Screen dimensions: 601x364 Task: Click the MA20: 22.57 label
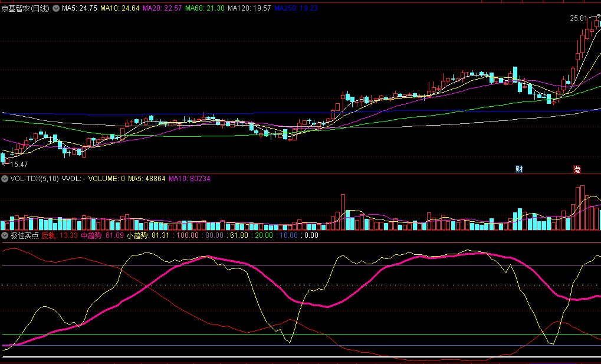(162, 8)
